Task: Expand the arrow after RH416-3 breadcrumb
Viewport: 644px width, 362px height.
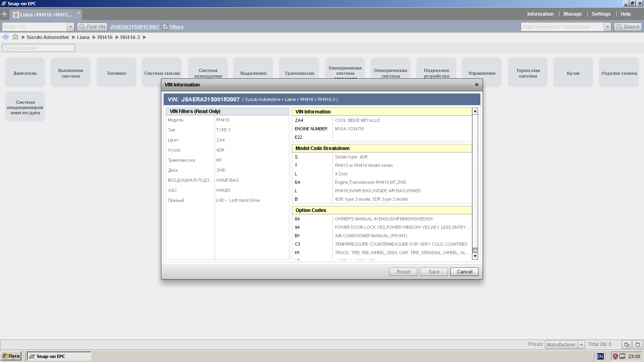Action: pos(144,37)
